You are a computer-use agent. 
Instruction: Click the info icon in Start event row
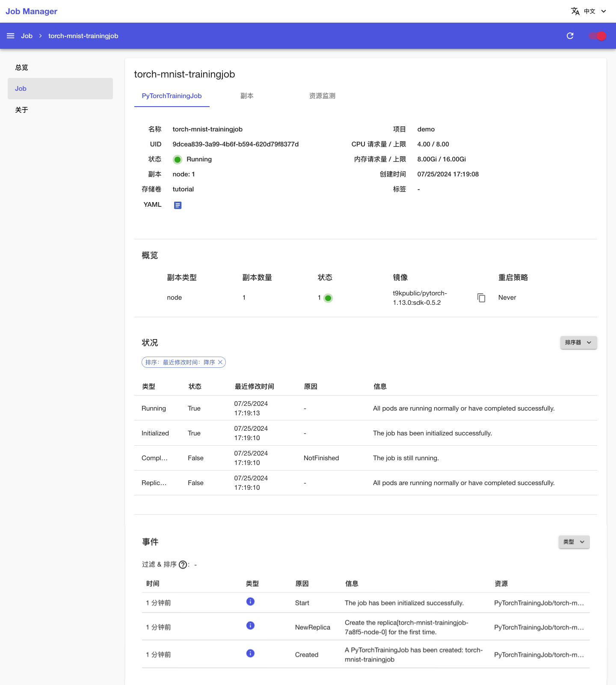pos(251,602)
